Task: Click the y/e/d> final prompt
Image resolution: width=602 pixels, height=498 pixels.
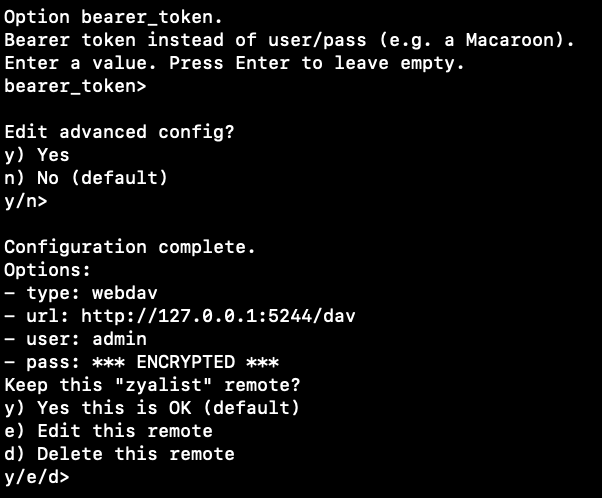Action: point(37,477)
